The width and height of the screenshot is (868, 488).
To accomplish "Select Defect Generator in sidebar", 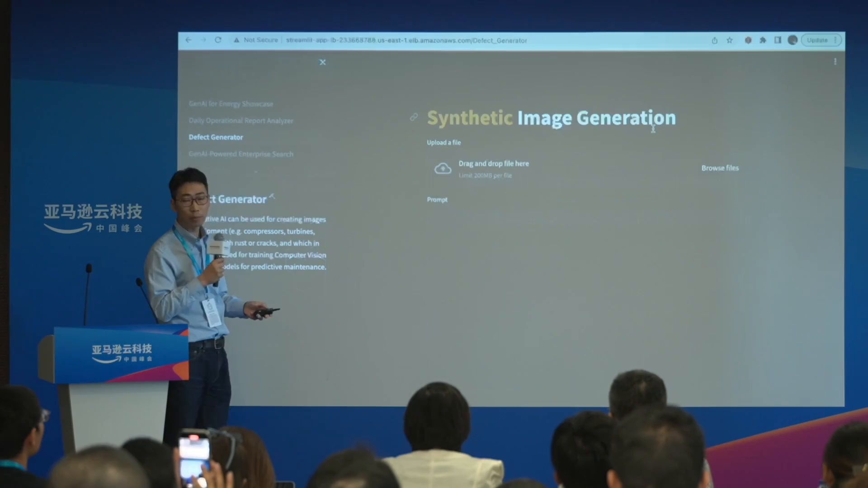I will (x=216, y=137).
